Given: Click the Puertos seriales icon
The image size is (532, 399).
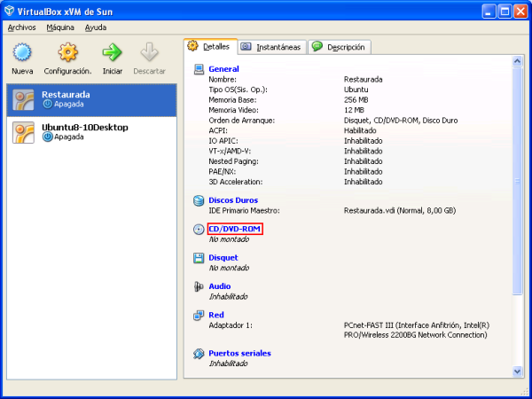Looking at the screenshot, I should click(199, 353).
